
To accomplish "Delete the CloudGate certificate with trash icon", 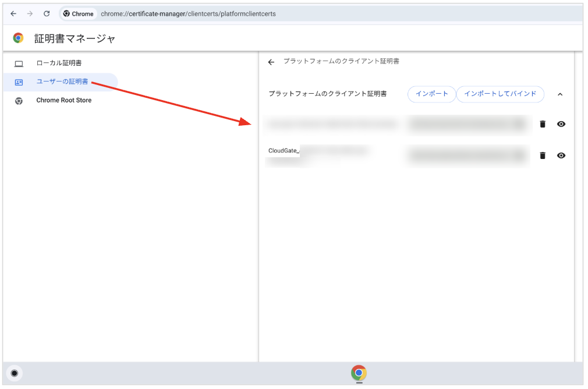I will [542, 155].
